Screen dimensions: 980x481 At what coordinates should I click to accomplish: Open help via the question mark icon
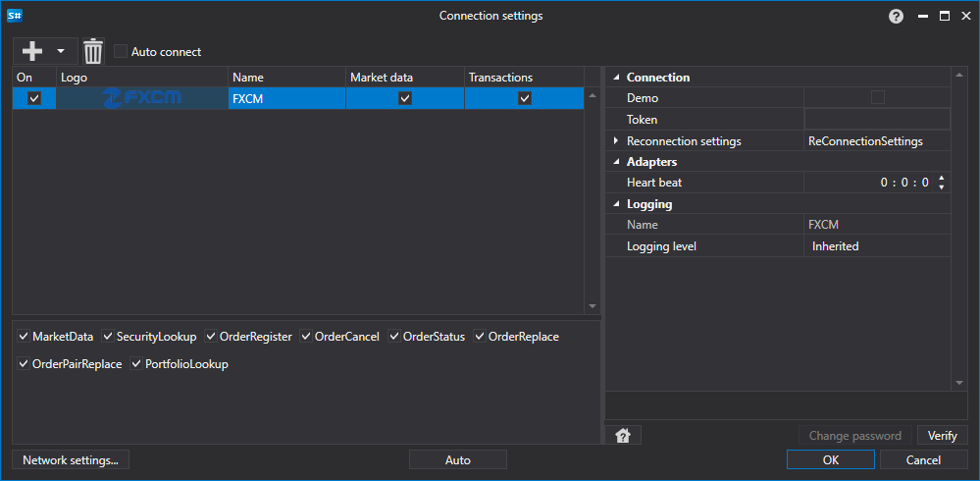pyautogui.click(x=897, y=17)
